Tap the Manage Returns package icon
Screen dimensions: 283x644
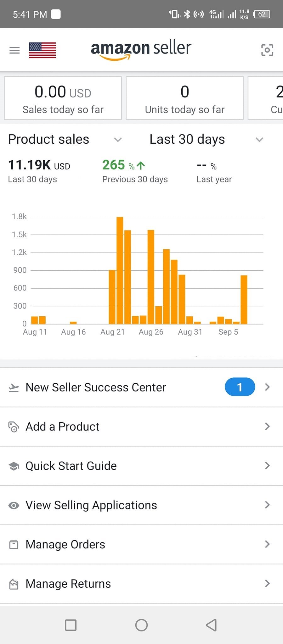14,584
